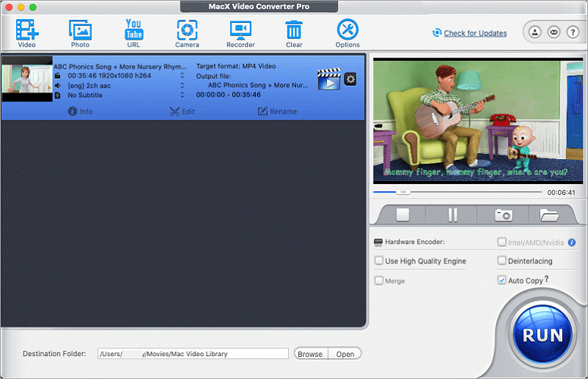The width and height of the screenshot is (588, 379).
Task: Open the destination folder
Action: click(x=345, y=354)
